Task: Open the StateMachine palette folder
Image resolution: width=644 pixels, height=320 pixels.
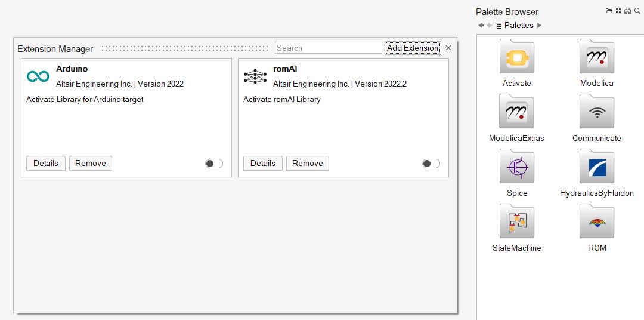Action: [x=516, y=222]
